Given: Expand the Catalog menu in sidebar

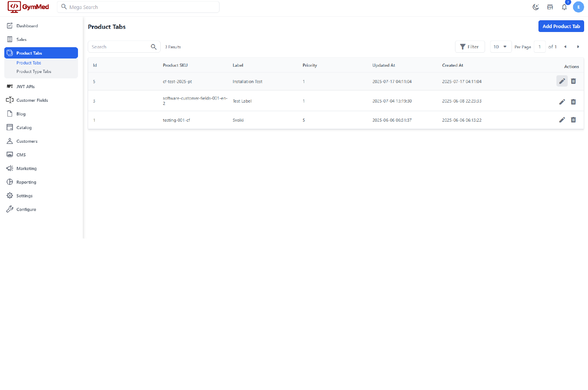Looking at the screenshot, I should pyautogui.click(x=24, y=128).
